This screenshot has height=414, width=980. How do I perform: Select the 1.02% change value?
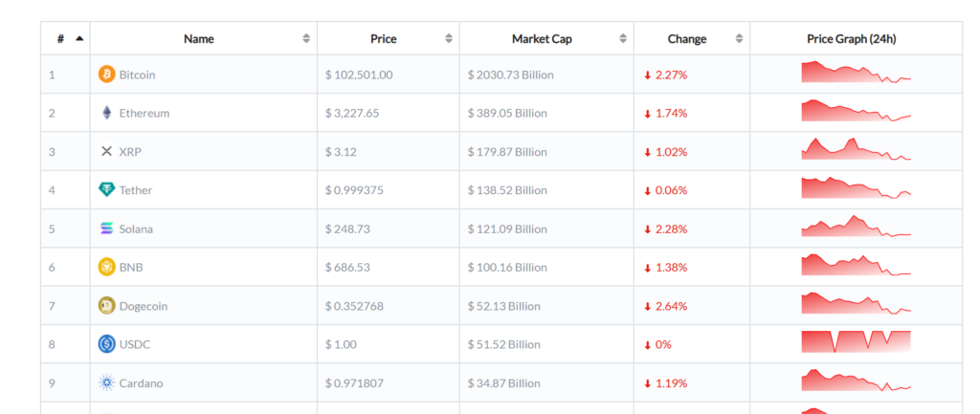[671, 152]
